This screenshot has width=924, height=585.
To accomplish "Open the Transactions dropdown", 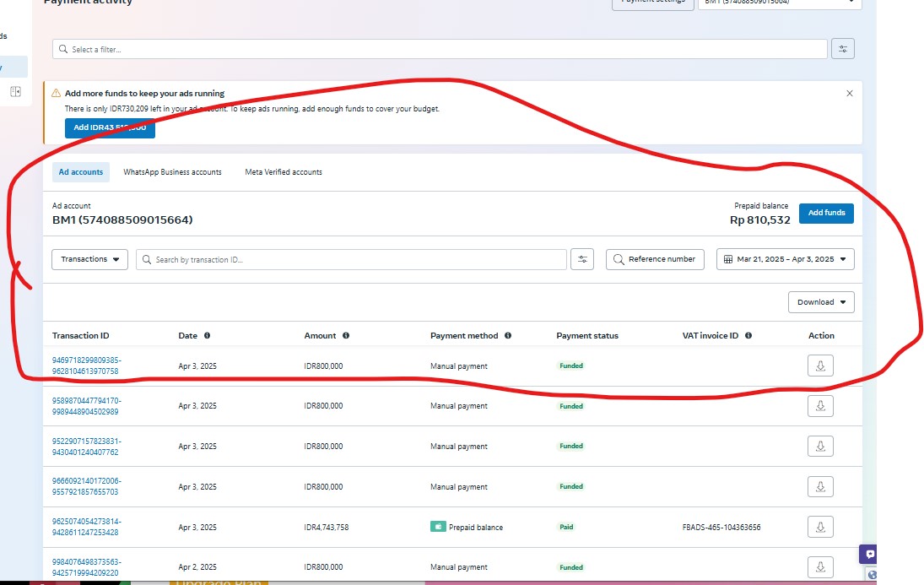I will click(x=89, y=259).
